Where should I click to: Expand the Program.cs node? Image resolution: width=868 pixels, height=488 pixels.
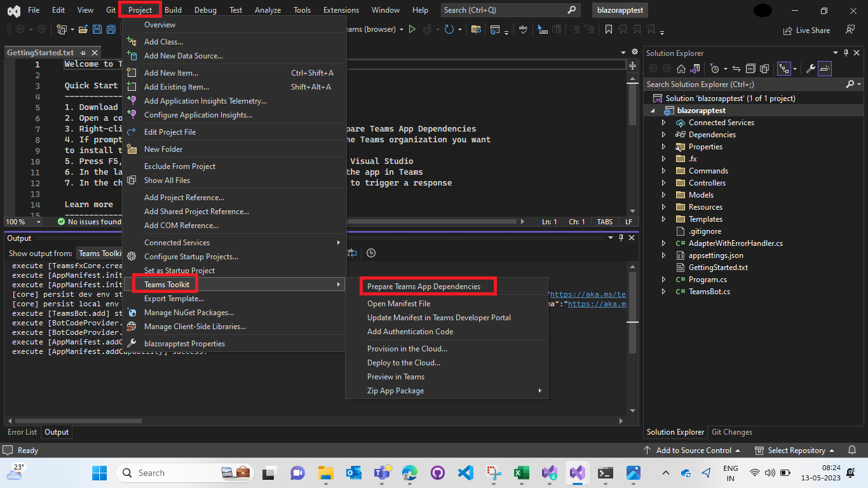click(663, 280)
